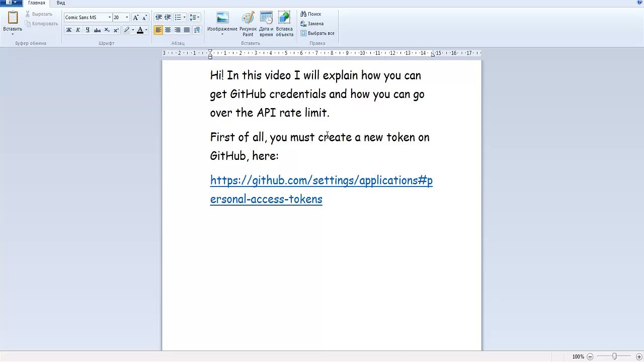
Task: Open the help question mark icon
Action: (639, 3)
